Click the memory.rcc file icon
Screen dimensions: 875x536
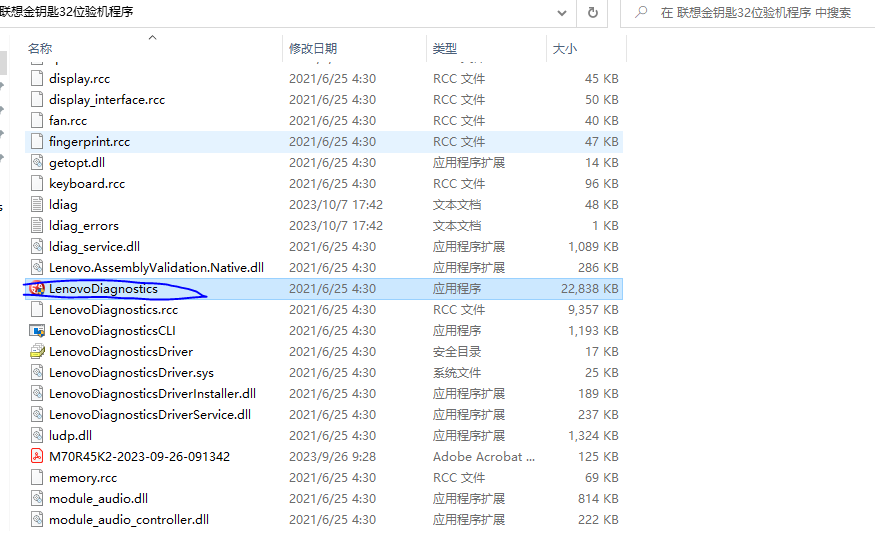[37, 478]
